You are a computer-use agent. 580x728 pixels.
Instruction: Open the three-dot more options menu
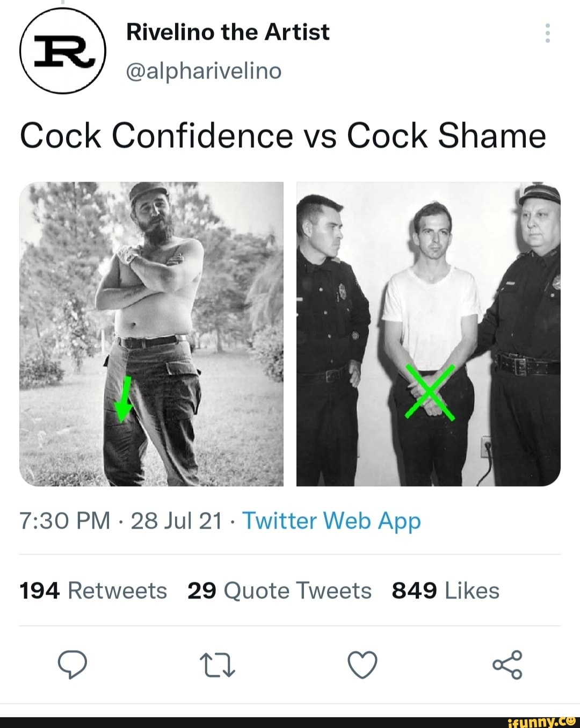tap(547, 33)
